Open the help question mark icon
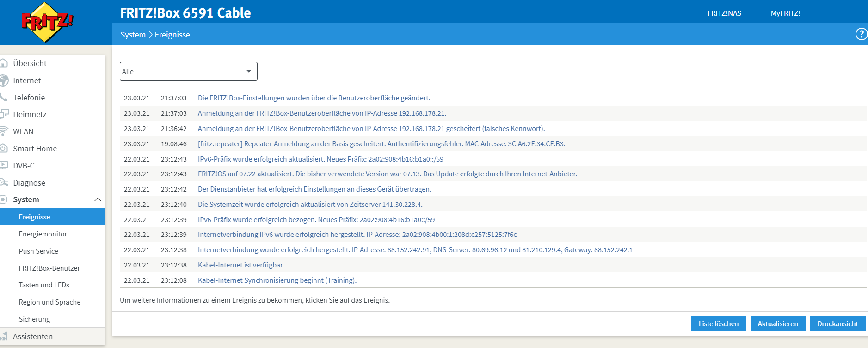This screenshot has width=868, height=348. pyautogui.click(x=861, y=34)
